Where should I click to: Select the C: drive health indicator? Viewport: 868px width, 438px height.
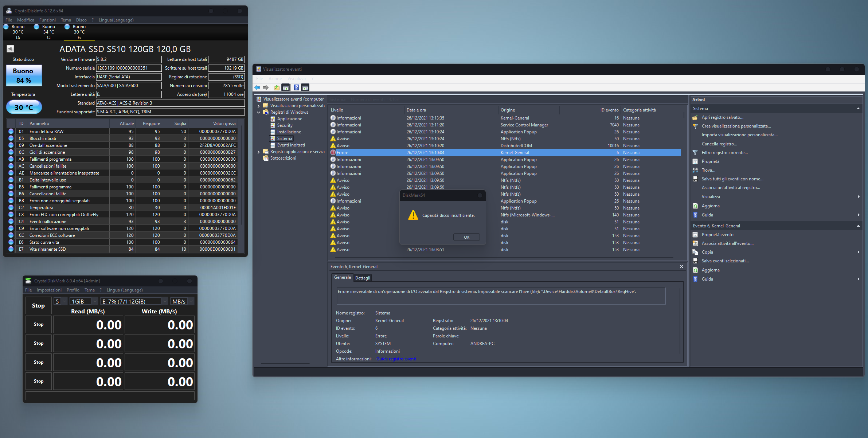pos(48,32)
